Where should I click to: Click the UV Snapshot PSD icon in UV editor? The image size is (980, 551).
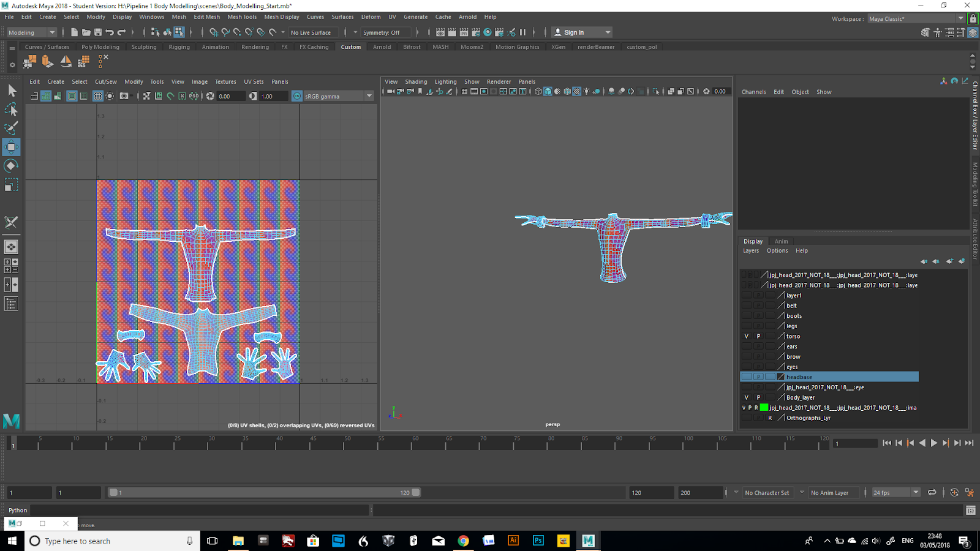pyautogui.click(x=193, y=96)
